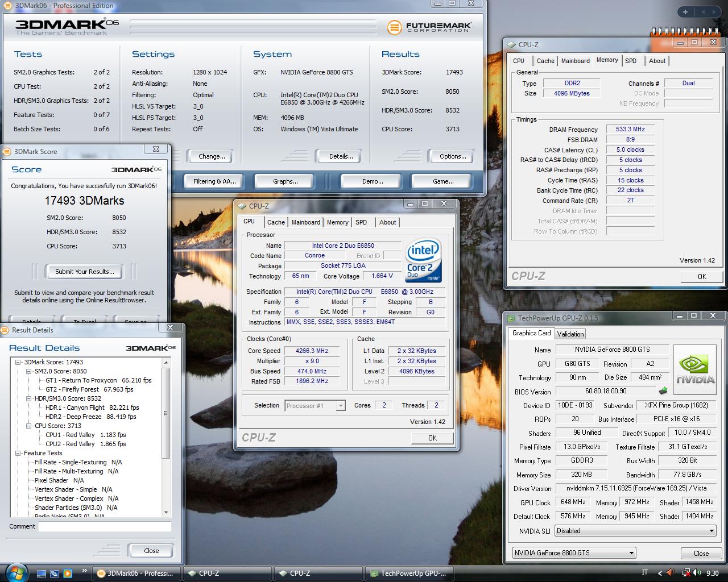728x582 pixels.
Task: Click the DRAM Frequency 533.3 MHz value
Action: 630,129
